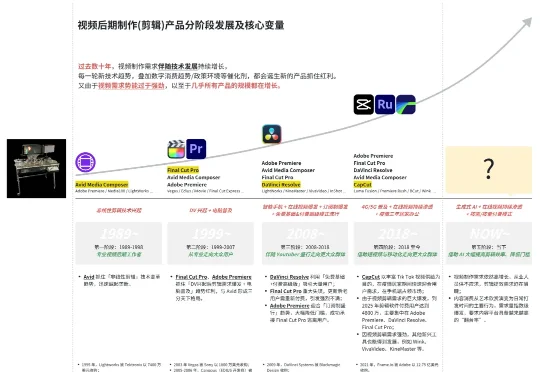This screenshot has width=540, height=372.
Task: Click the 第一阶段: 1989-1998 label
Action: [x=119, y=247]
